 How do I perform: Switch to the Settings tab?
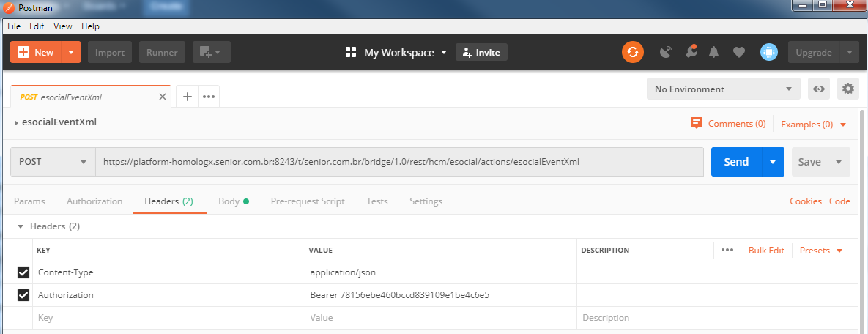tap(426, 201)
